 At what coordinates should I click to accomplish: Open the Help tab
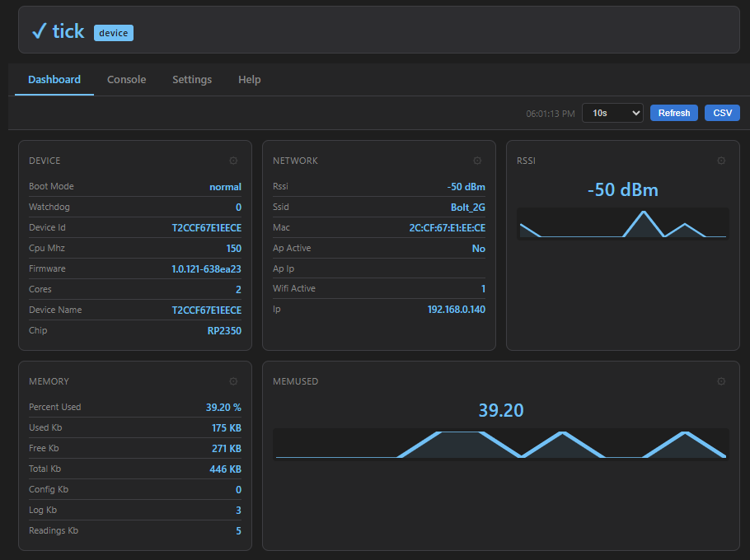(x=249, y=79)
